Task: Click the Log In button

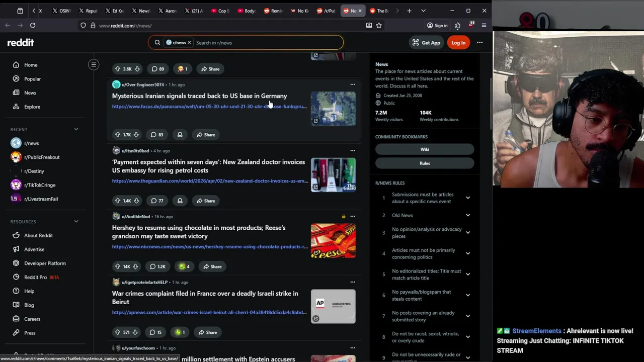Action: (x=458, y=43)
